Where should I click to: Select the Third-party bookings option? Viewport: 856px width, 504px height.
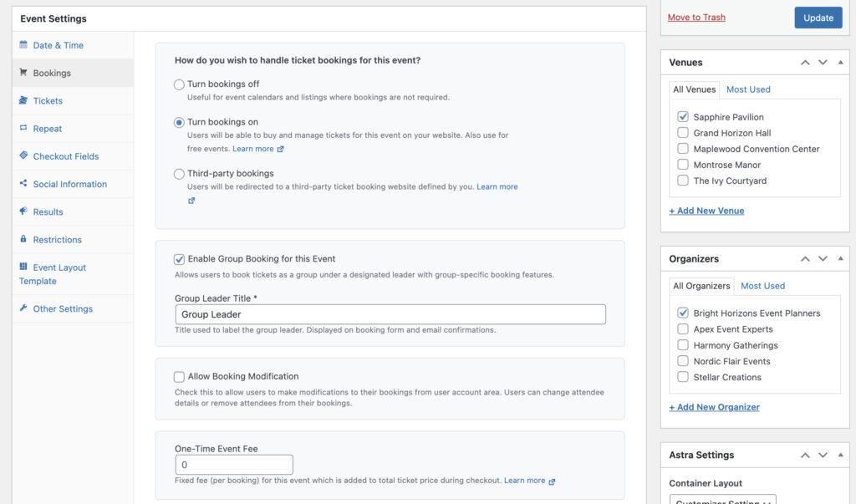[179, 174]
